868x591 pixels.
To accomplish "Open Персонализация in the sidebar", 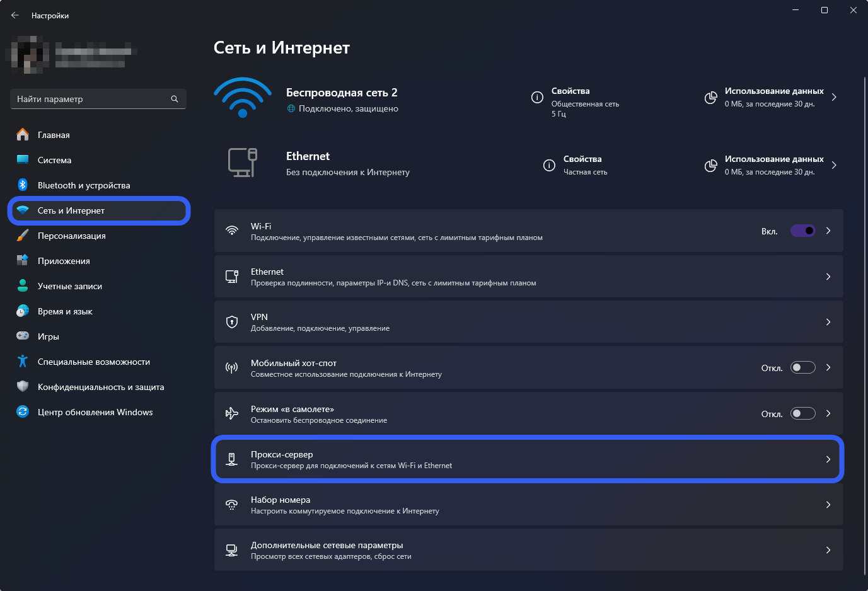I will click(x=71, y=236).
